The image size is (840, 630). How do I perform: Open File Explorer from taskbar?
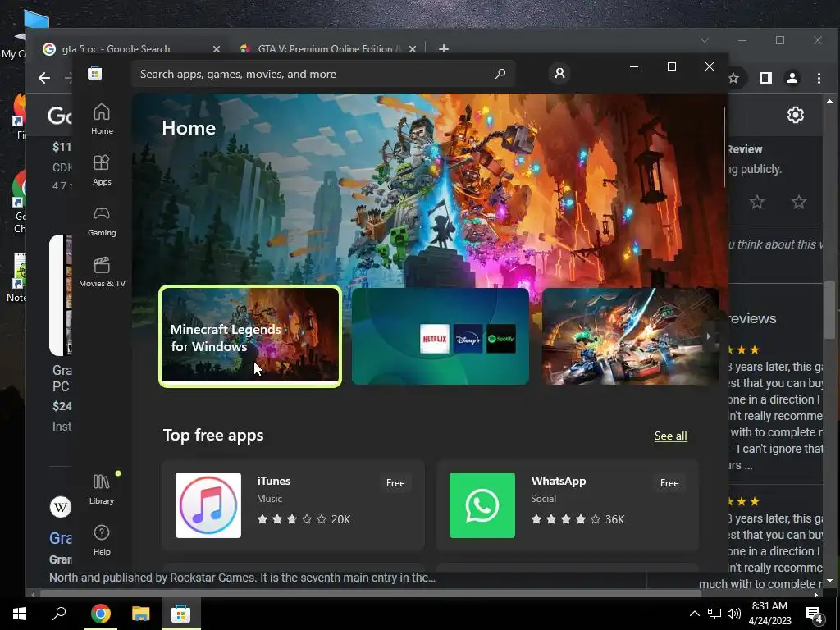[141, 614]
